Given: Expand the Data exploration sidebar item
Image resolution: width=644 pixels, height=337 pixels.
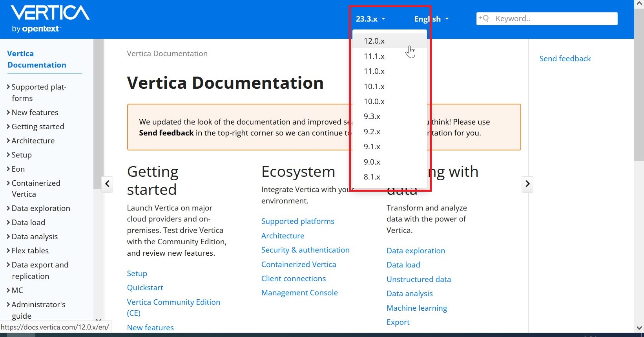Looking at the screenshot, I should coord(8,208).
